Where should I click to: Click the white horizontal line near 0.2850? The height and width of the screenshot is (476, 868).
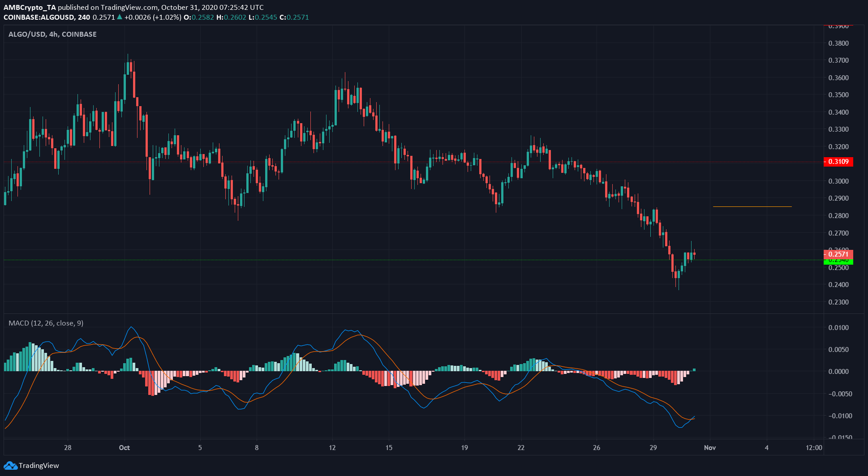[752, 206]
